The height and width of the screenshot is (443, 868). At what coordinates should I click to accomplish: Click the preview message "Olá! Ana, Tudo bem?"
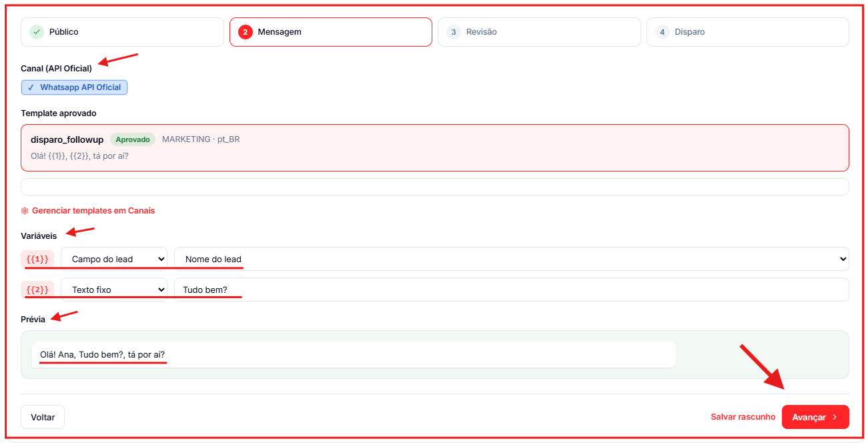coord(103,354)
